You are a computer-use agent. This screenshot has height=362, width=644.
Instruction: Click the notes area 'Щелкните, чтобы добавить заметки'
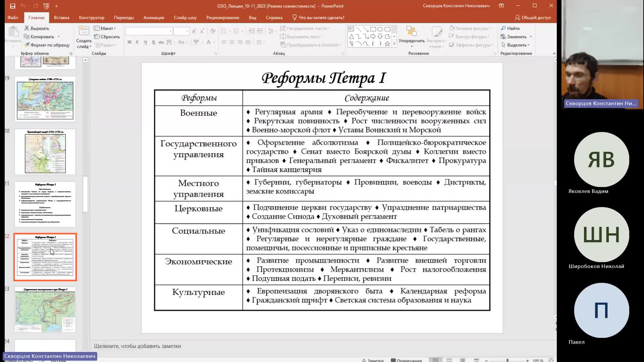tap(138, 346)
